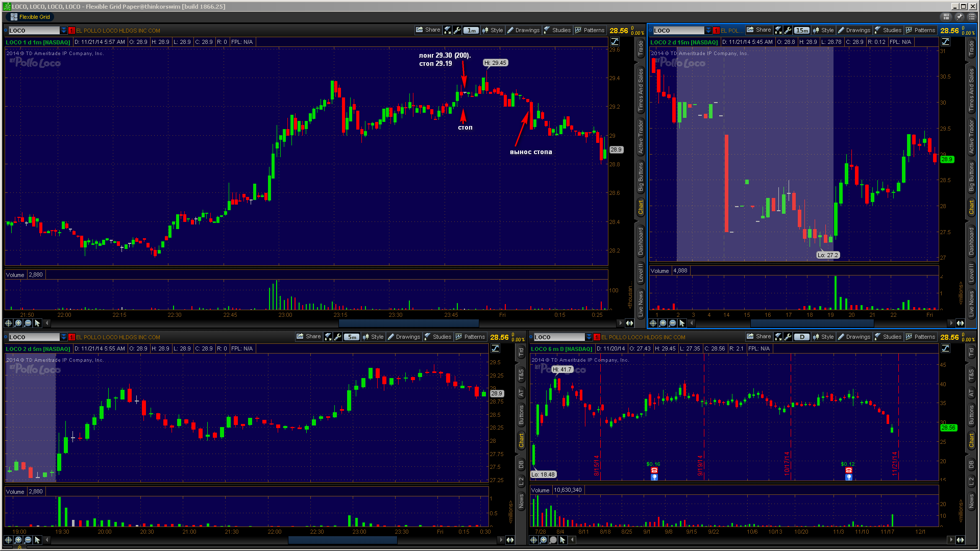The width and height of the screenshot is (980, 551).
Task: Toggle price-scale curve icon in daily chart
Action: [945, 348]
